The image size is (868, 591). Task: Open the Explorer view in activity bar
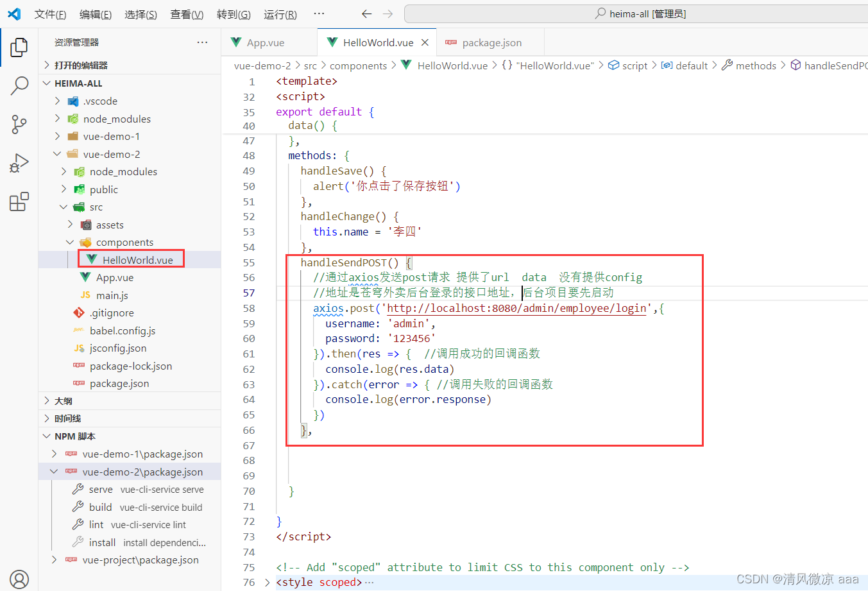[x=19, y=47]
